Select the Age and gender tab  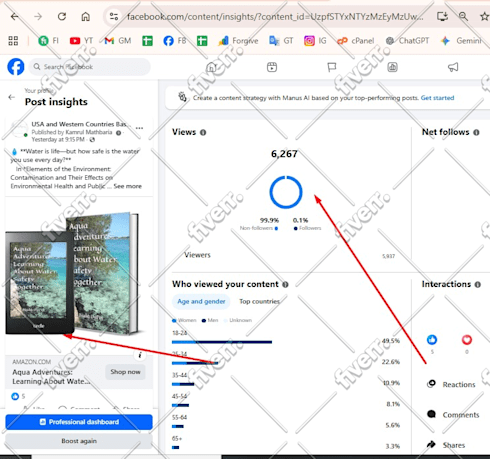(x=201, y=301)
